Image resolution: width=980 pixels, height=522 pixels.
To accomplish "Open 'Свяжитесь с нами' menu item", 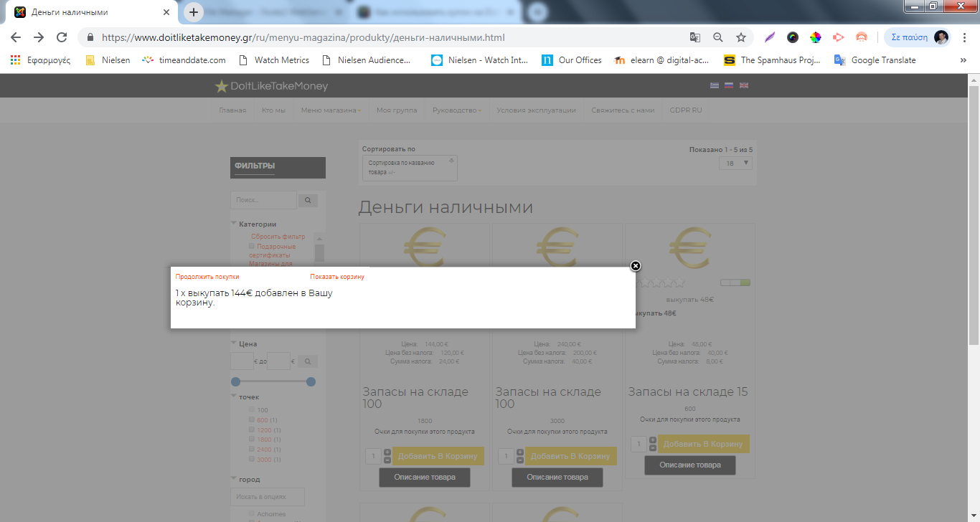I will click(x=623, y=110).
